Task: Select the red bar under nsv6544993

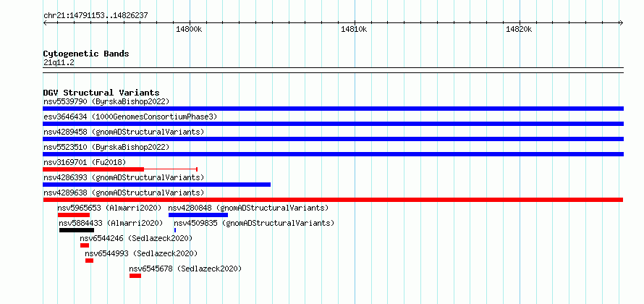Action: coord(90,261)
